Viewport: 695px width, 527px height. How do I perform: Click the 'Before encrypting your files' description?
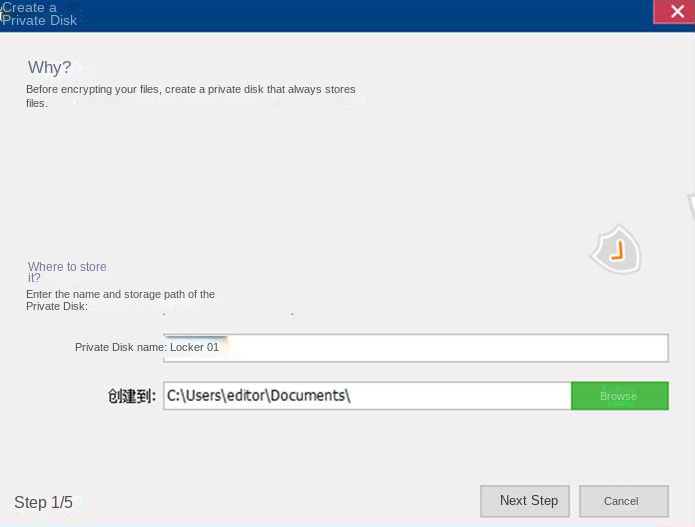(x=190, y=96)
